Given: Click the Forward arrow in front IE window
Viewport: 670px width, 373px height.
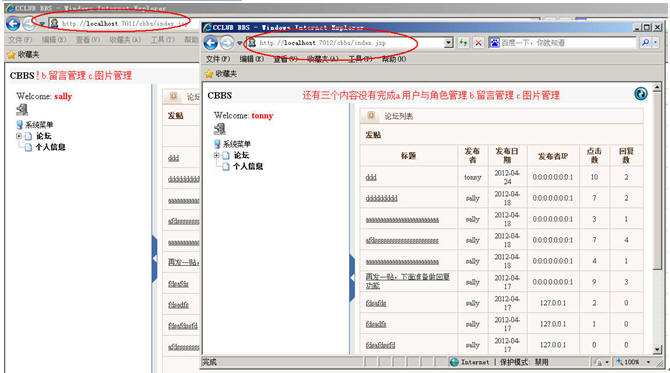Looking at the screenshot, I should tap(227, 43).
